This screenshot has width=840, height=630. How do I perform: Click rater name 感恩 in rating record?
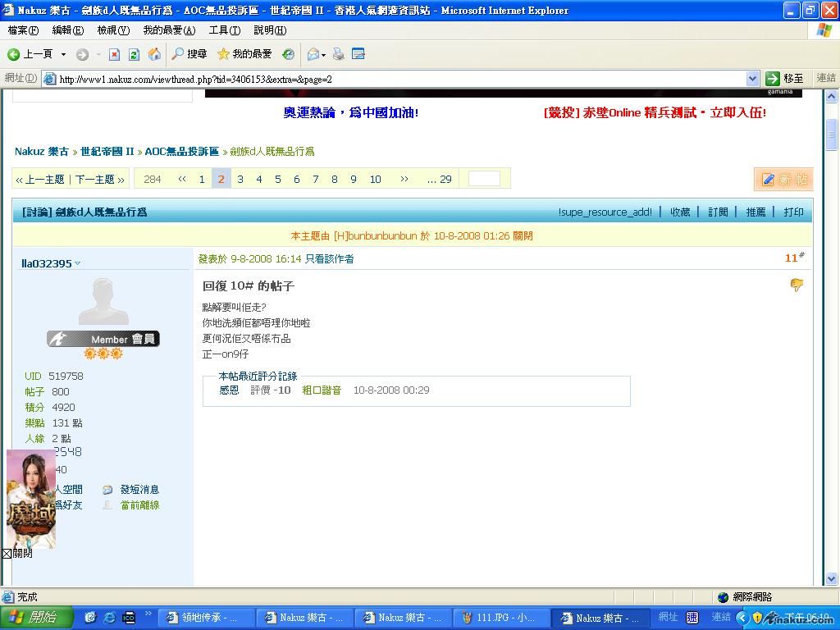(229, 390)
